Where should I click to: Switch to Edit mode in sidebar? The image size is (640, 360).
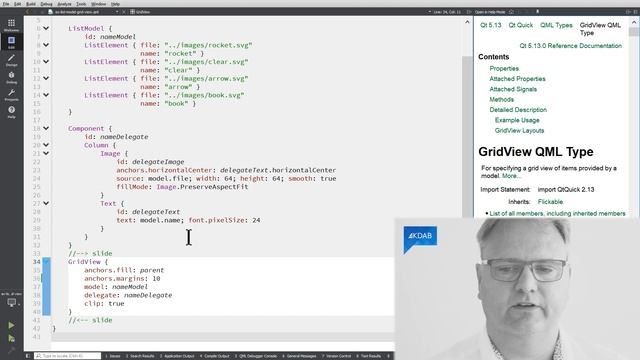[11, 42]
